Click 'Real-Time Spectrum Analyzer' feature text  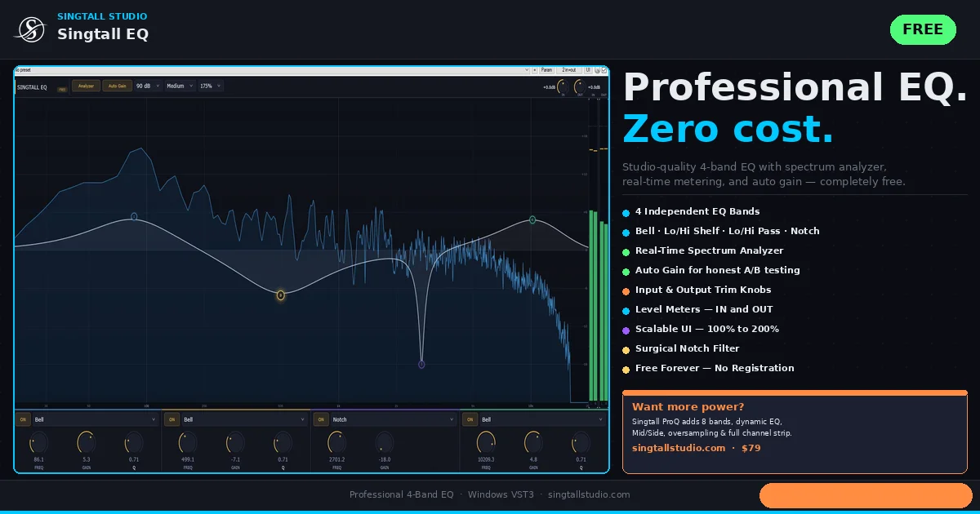point(709,250)
